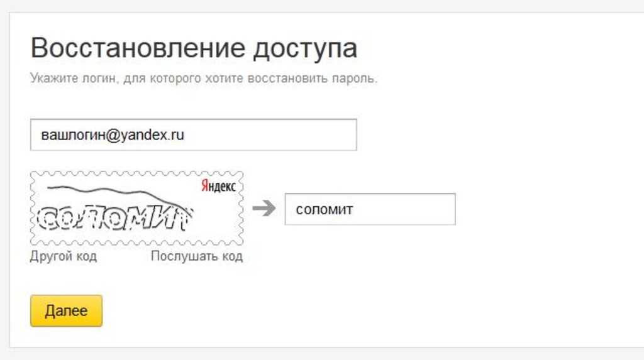644x360 pixels.
Task: Click the word доступа in the title
Action: [x=305, y=48]
